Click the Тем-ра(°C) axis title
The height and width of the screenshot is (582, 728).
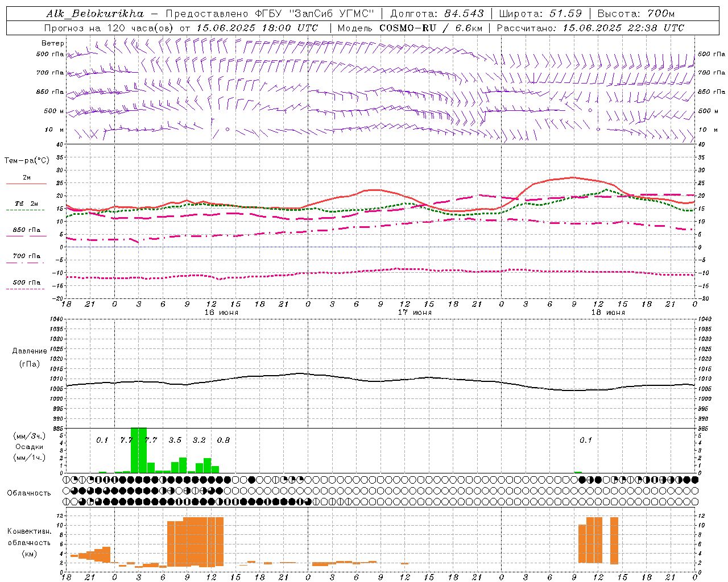(x=27, y=161)
